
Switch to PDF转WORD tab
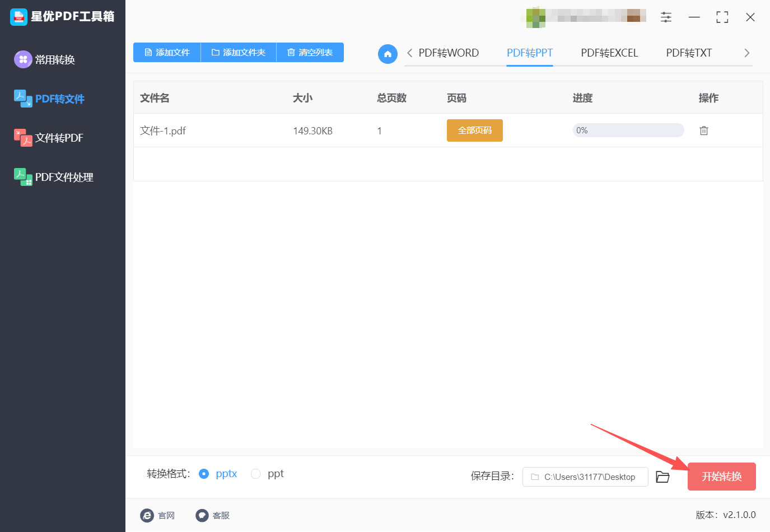click(449, 53)
